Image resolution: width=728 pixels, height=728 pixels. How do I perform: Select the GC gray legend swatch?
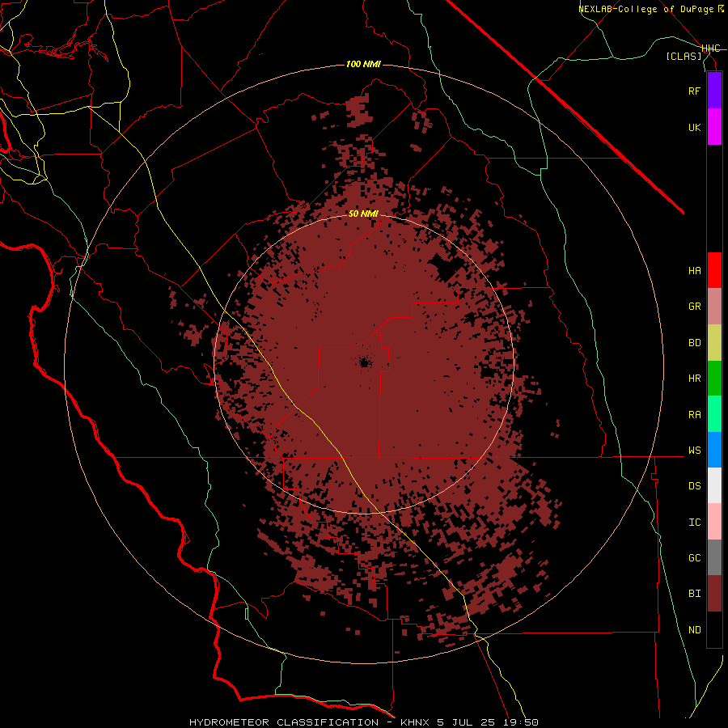coord(714,557)
